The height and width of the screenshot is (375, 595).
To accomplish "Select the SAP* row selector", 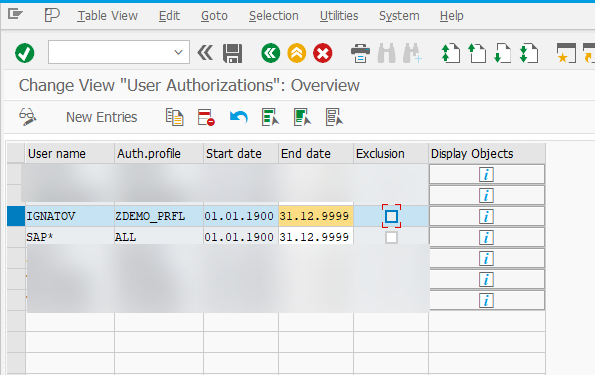I will click(16, 238).
